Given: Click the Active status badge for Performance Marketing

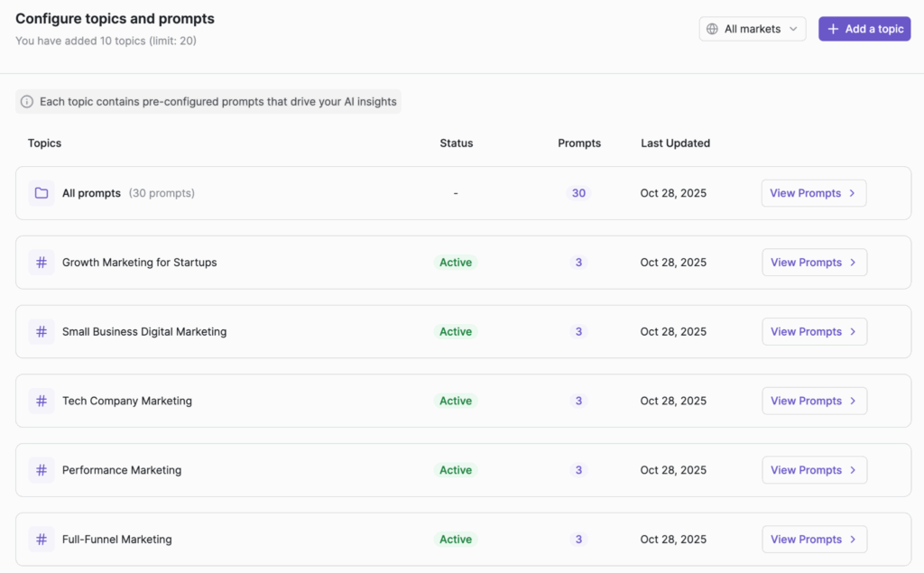Looking at the screenshot, I should pyautogui.click(x=456, y=470).
